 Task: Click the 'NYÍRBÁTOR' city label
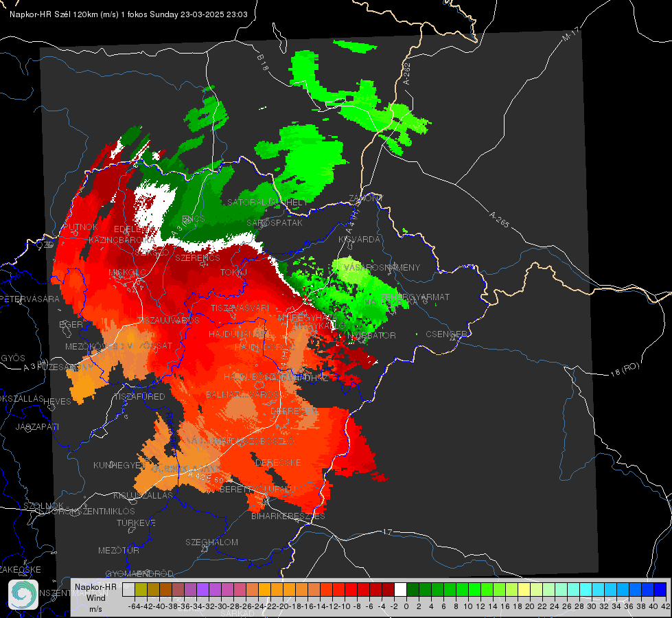(x=371, y=335)
